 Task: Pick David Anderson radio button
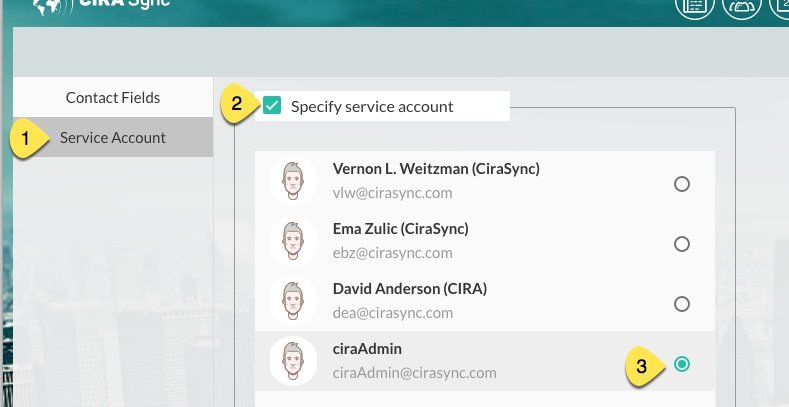[682, 304]
